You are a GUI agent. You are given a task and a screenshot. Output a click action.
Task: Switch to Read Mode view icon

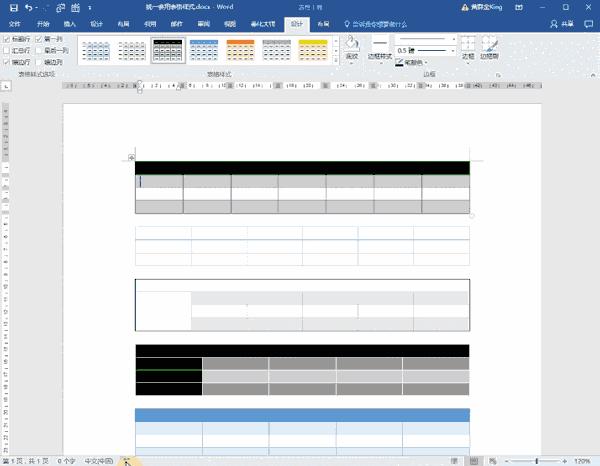tap(454, 461)
